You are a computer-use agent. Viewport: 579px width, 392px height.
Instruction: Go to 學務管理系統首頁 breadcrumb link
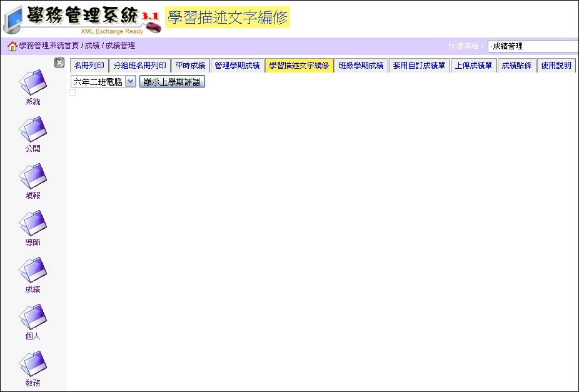click(x=49, y=46)
